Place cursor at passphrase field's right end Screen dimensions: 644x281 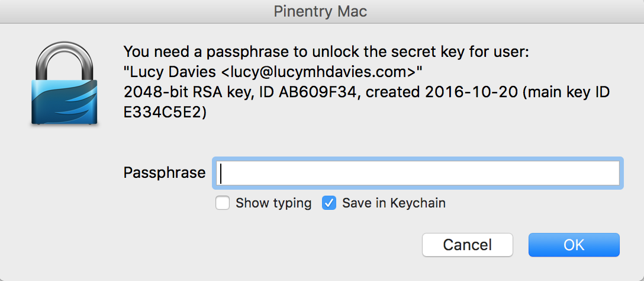pos(614,173)
